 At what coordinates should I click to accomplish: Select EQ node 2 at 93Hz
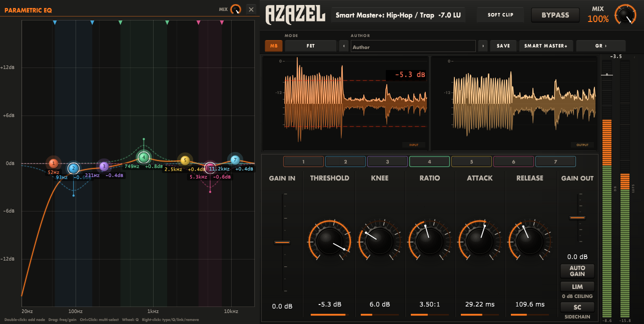pos(74,168)
